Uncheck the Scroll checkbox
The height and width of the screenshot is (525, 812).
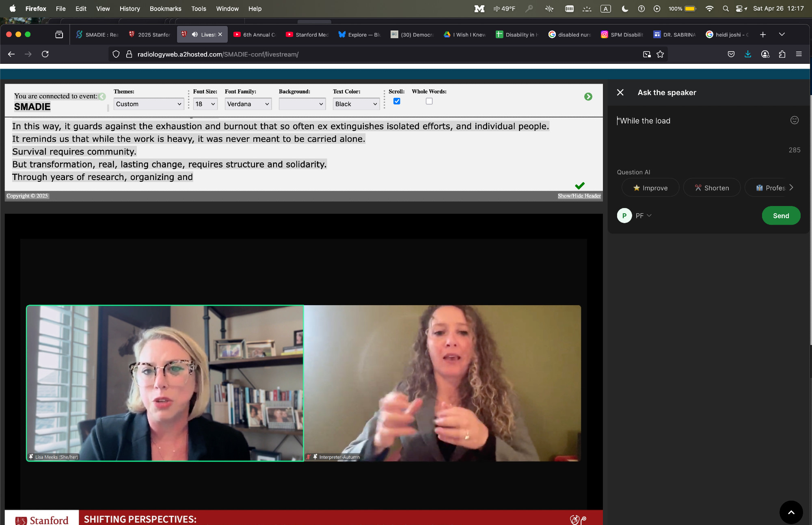coord(397,101)
